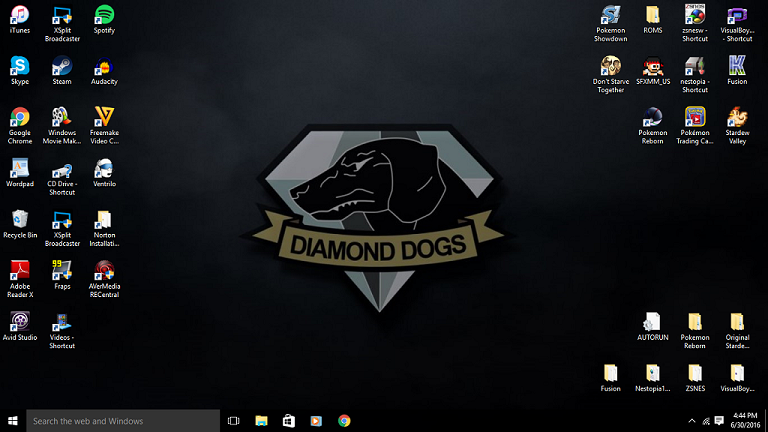Open the media player taskbar icon

(x=316, y=421)
